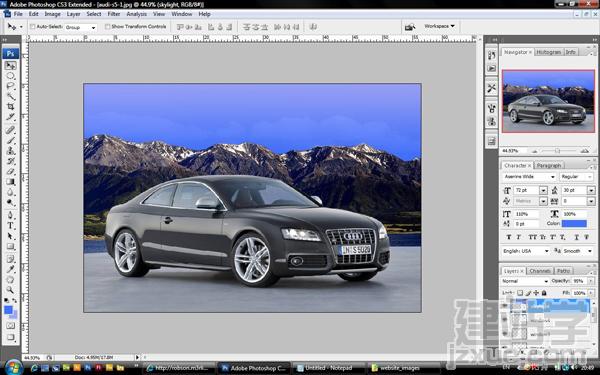Screen dimensions: 600x375
Task: Select the Dodge tool
Action: click(x=10, y=202)
